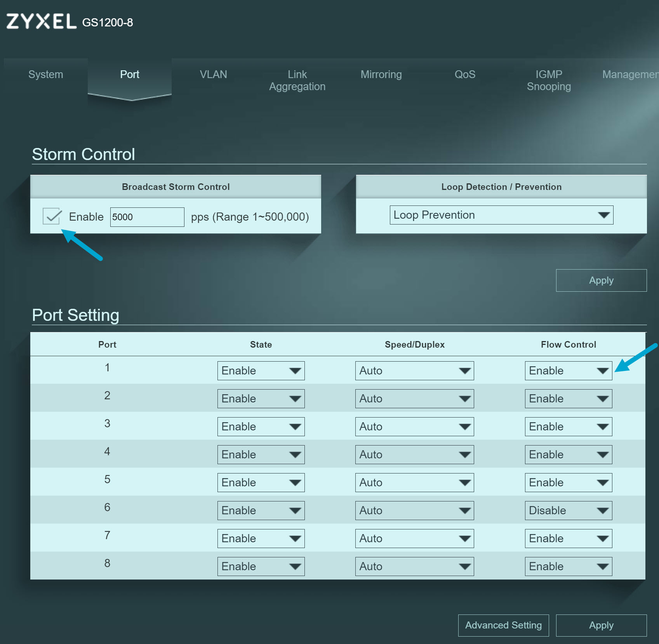Click the Advanced Setting button
The image size is (659, 644).
tap(503, 625)
